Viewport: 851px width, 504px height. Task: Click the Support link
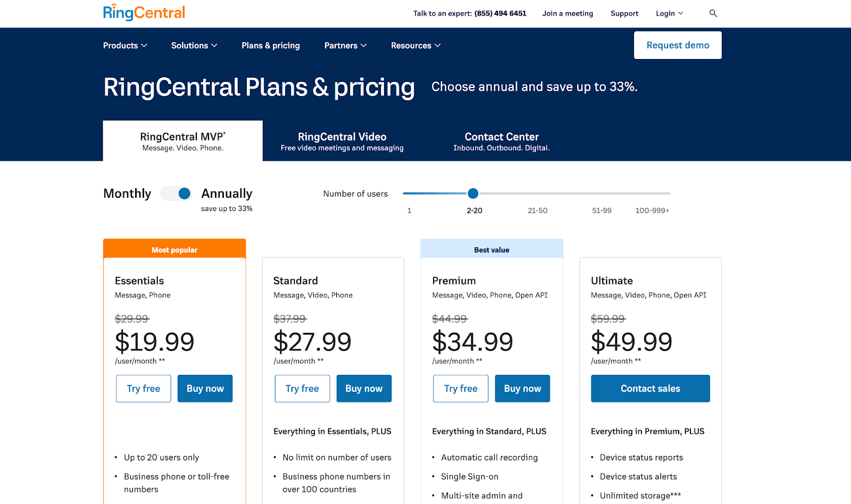tap(624, 13)
